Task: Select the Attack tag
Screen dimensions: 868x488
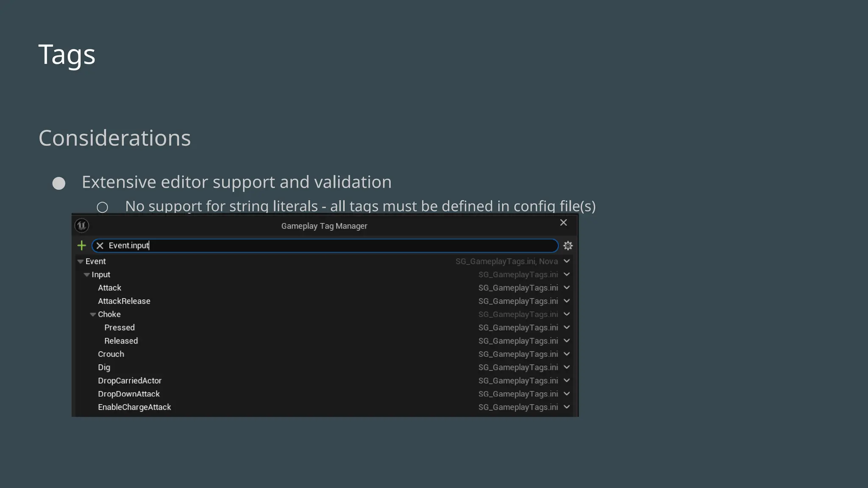Action: pos(109,288)
